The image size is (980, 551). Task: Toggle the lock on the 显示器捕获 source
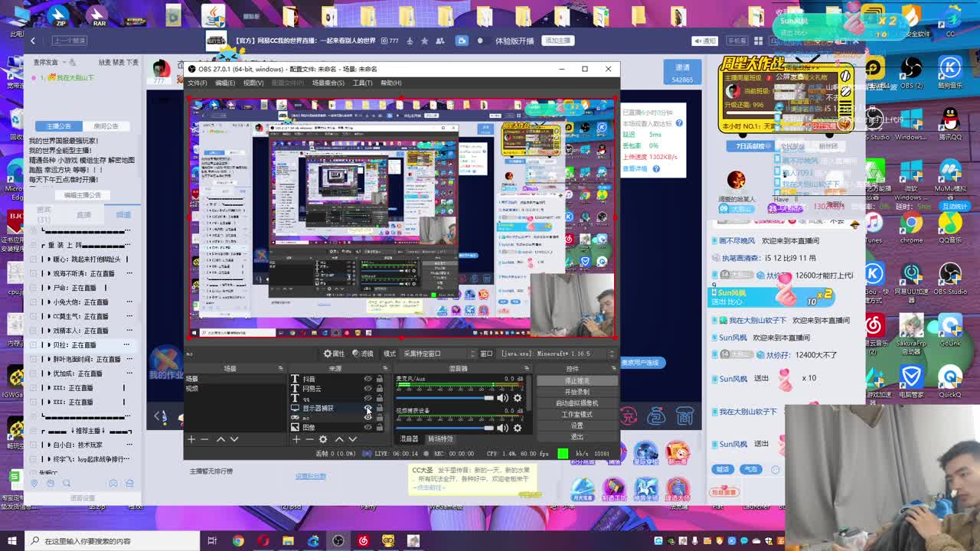[x=379, y=409]
